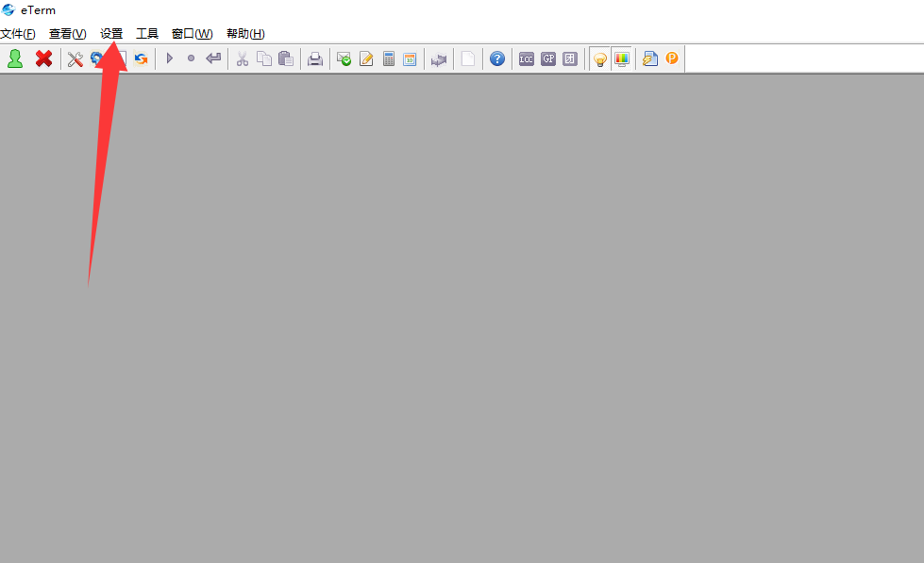Open the 设置 menu
The image size is (924, 563).
[x=111, y=34]
